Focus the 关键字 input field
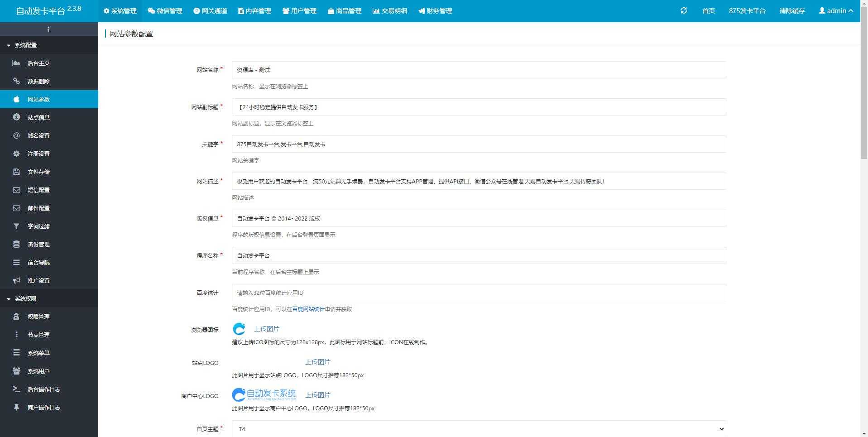Viewport: 868px width, 437px height. (479, 144)
